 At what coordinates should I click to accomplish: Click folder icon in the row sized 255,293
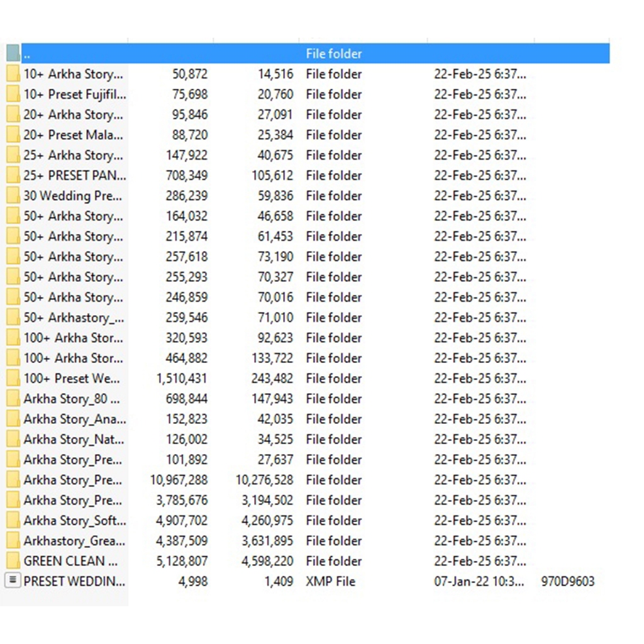tap(13, 277)
